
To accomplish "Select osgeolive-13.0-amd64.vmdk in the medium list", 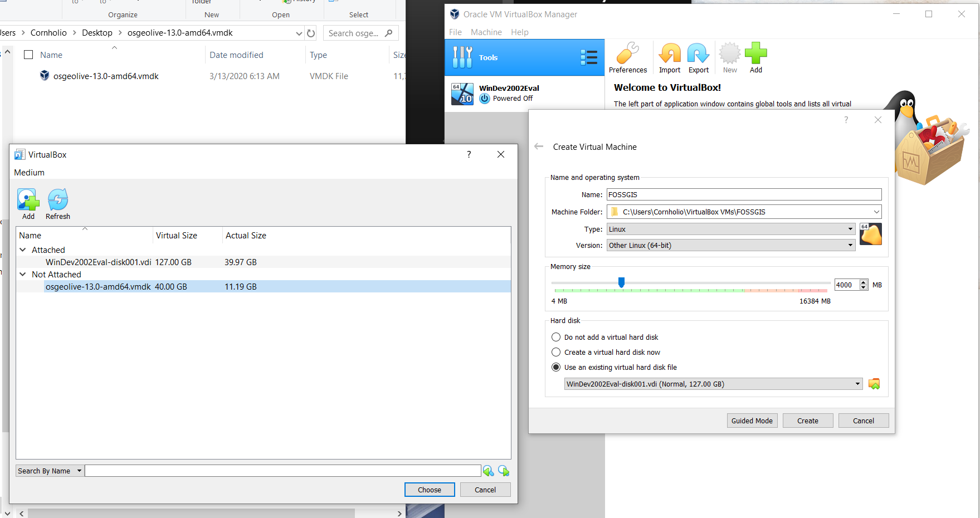I will click(263, 286).
